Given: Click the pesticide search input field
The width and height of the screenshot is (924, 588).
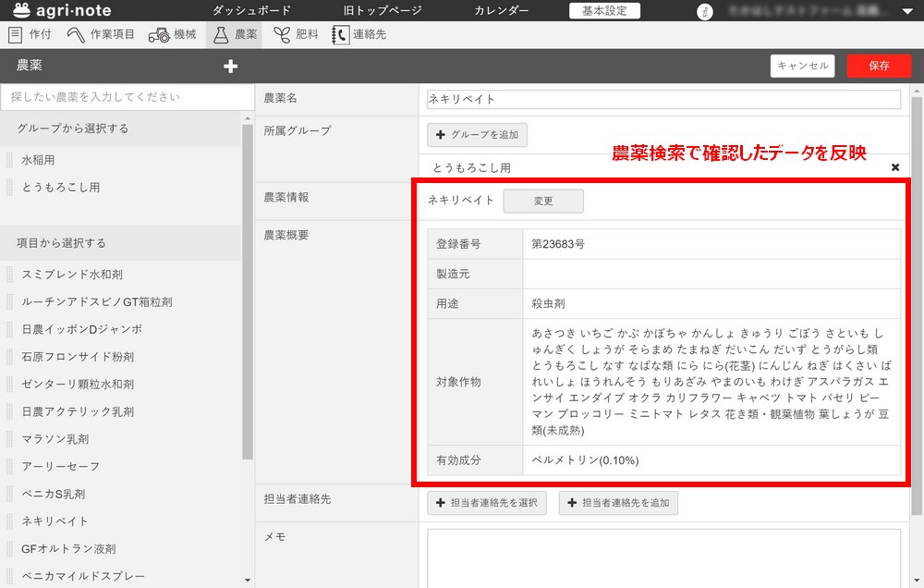Looking at the screenshot, I should click(x=126, y=97).
